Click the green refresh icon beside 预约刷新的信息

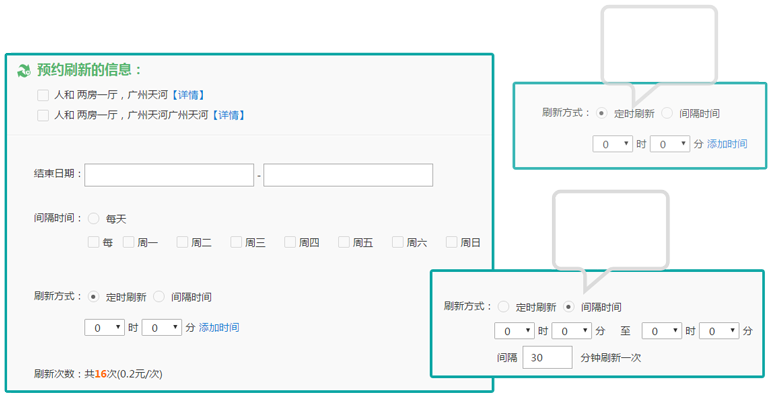[24, 70]
